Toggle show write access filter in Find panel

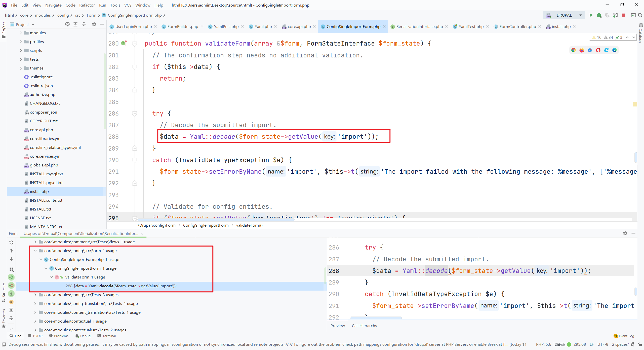(11, 285)
